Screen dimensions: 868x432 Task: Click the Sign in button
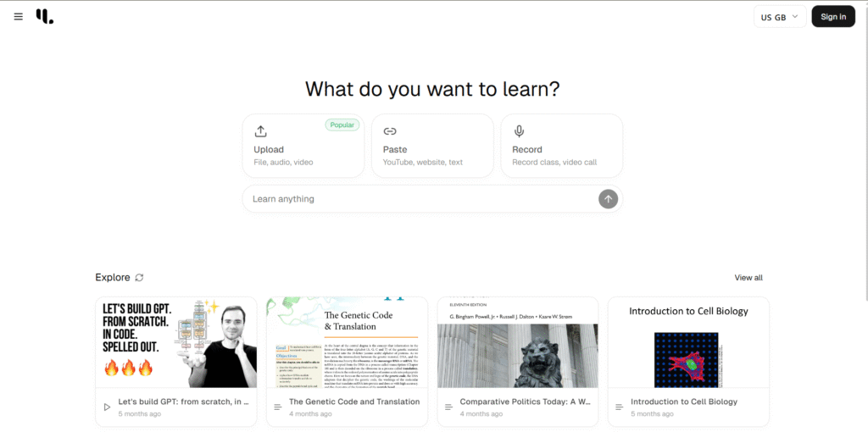pyautogui.click(x=833, y=17)
